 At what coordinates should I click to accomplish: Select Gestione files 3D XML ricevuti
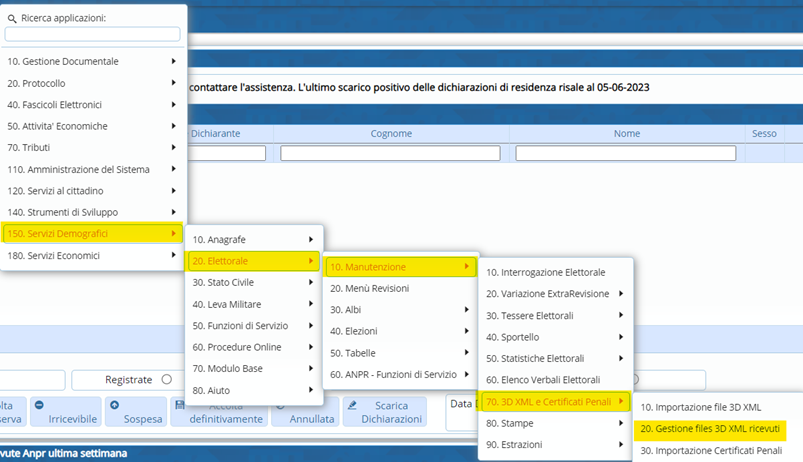(709, 429)
